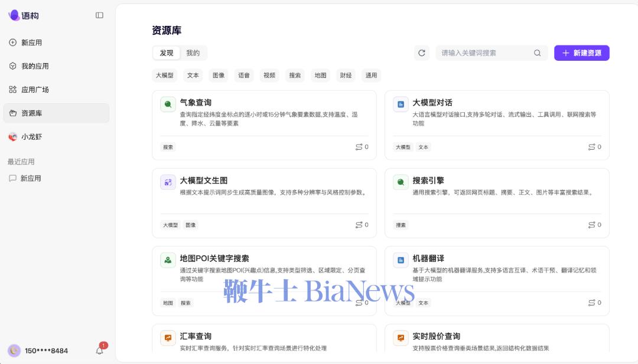Image resolution: width=638 pixels, height=364 pixels.
Task: Click 搜索 tag on 搜索引擎 card
Action: coord(401,225)
